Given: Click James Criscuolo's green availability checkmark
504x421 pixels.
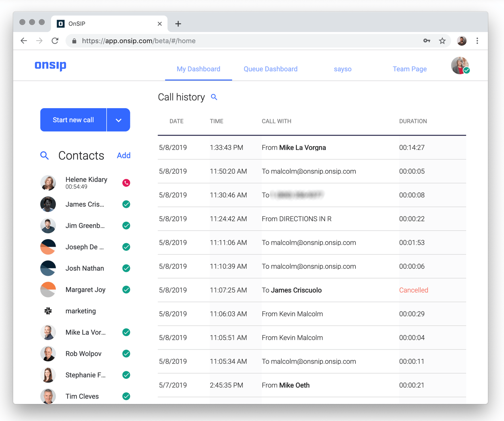Looking at the screenshot, I should (x=126, y=204).
